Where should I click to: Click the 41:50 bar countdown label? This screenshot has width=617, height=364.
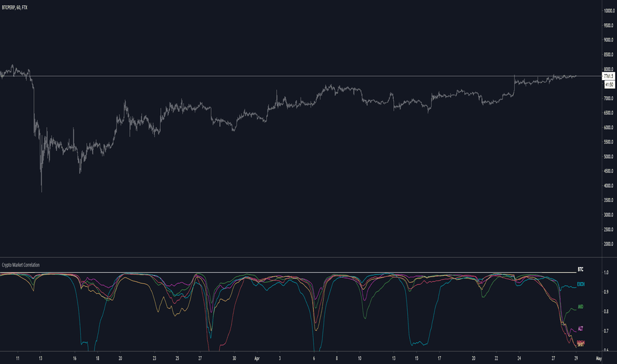tap(609, 85)
